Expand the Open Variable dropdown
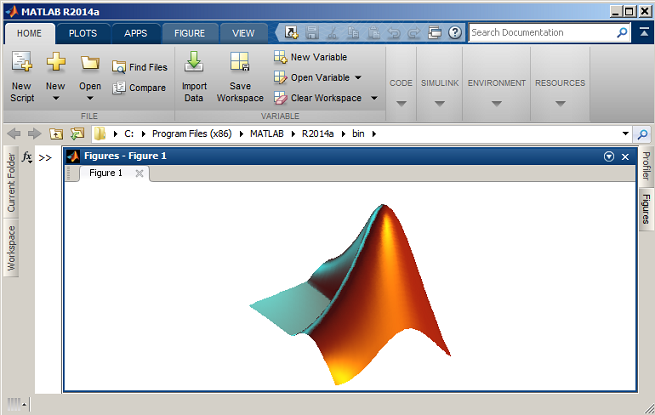The height and width of the screenshot is (415, 655). [x=357, y=77]
